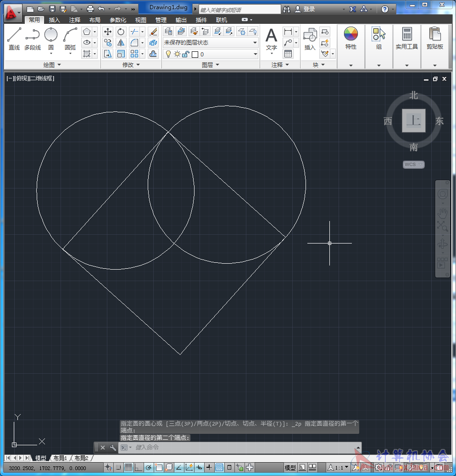Toggle 3D Object Snap in status bar
The height and width of the screenshot is (476, 456).
(169, 467)
